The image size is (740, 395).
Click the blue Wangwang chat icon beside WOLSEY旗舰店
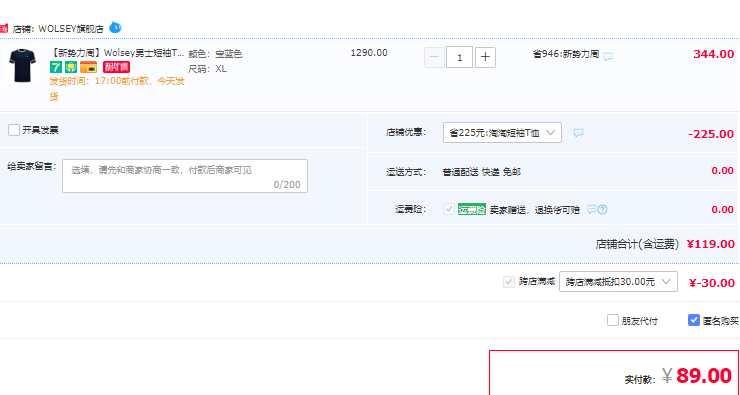click(x=115, y=28)
